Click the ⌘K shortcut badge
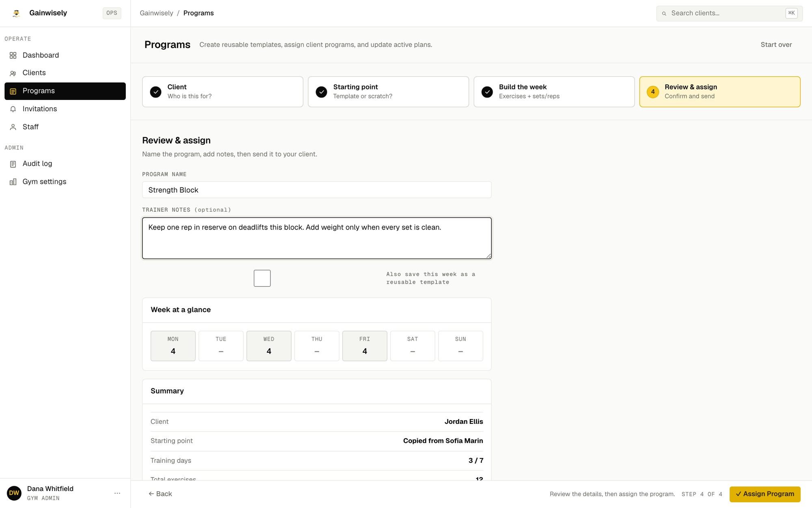Viewport: 812px width, 508px height. pyautogui.click(x=791, y=13)
